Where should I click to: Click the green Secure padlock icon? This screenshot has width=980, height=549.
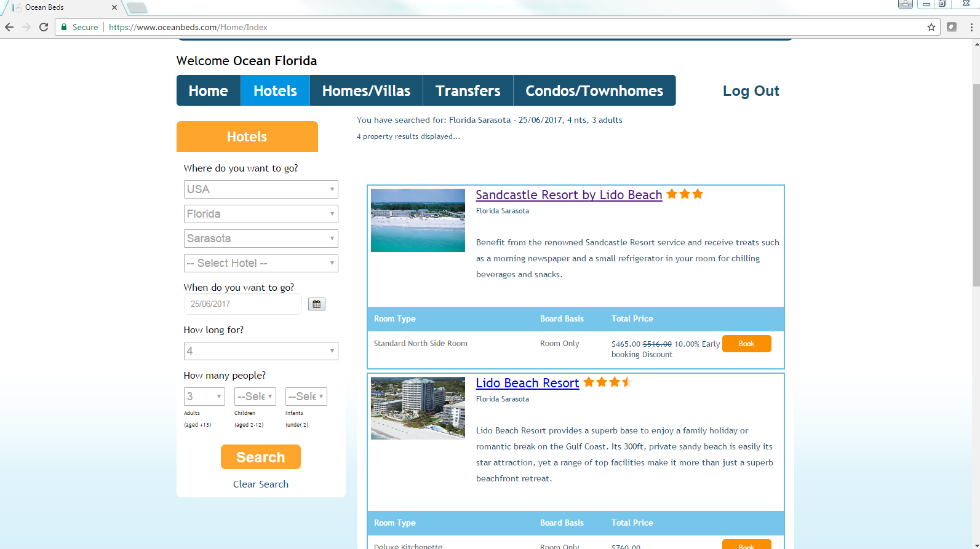pos(64,27)
